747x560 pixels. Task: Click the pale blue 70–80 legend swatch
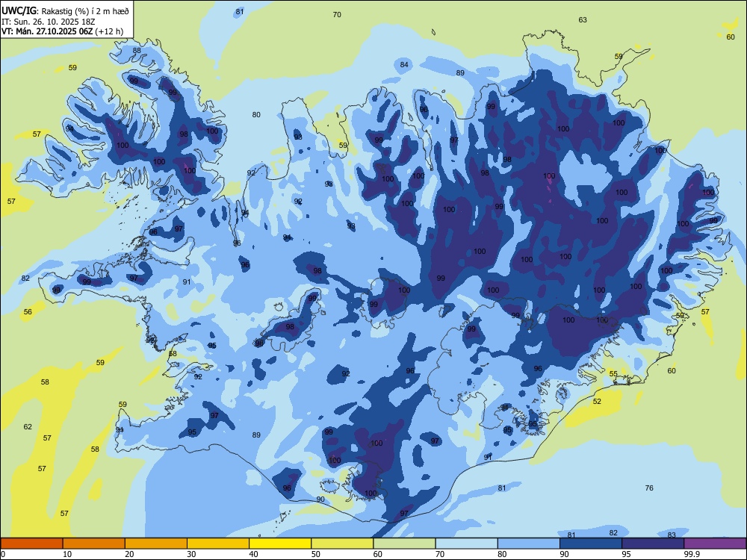466,544
